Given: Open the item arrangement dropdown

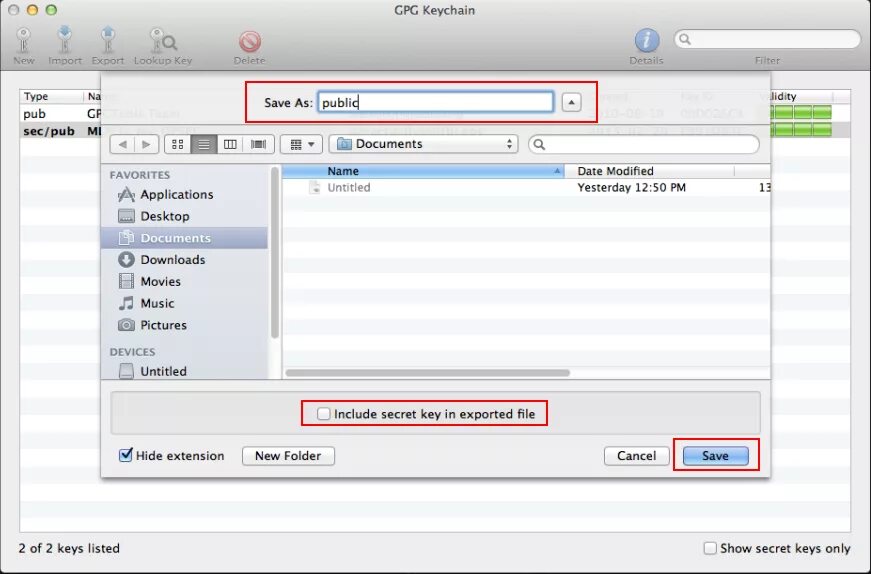Looking at the screenshot, I should click(x=302, y=144).
